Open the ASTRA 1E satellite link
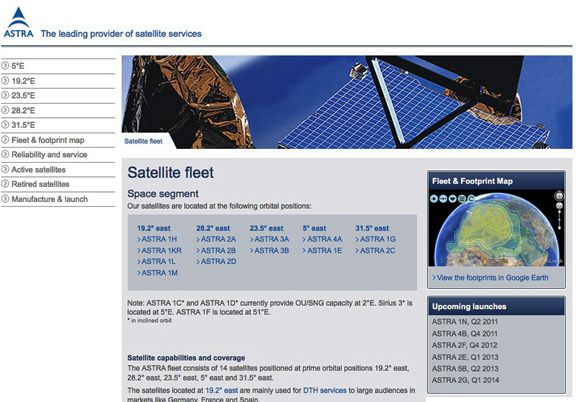 (322, 251)
